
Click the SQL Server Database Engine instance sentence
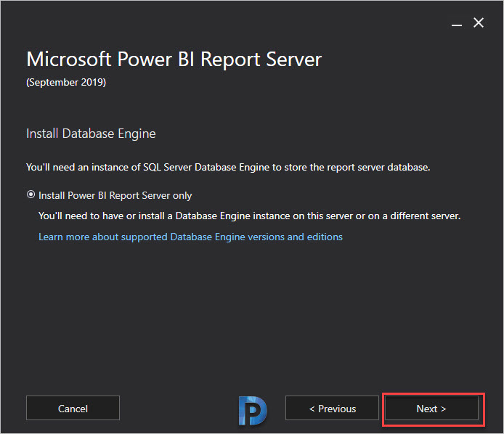coord(228,167)
